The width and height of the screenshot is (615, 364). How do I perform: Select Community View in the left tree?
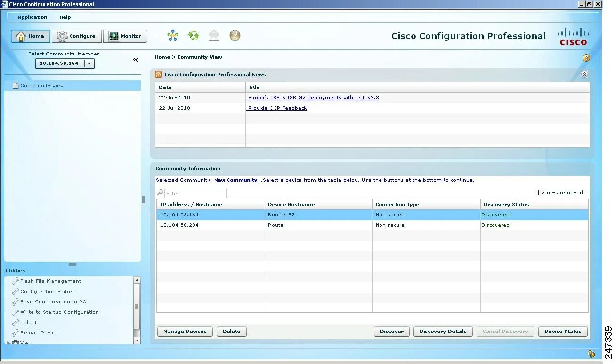tap(73, 86)
